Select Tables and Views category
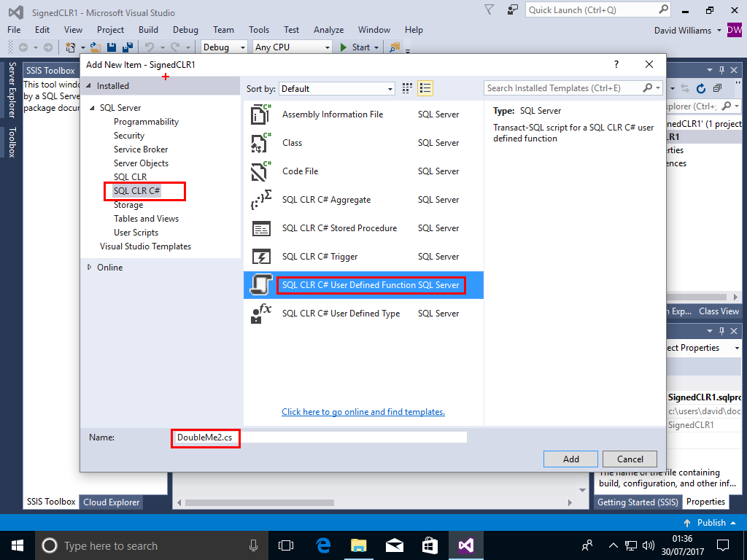The height and width of the screenshot is (560, 747). coord(146,219)
